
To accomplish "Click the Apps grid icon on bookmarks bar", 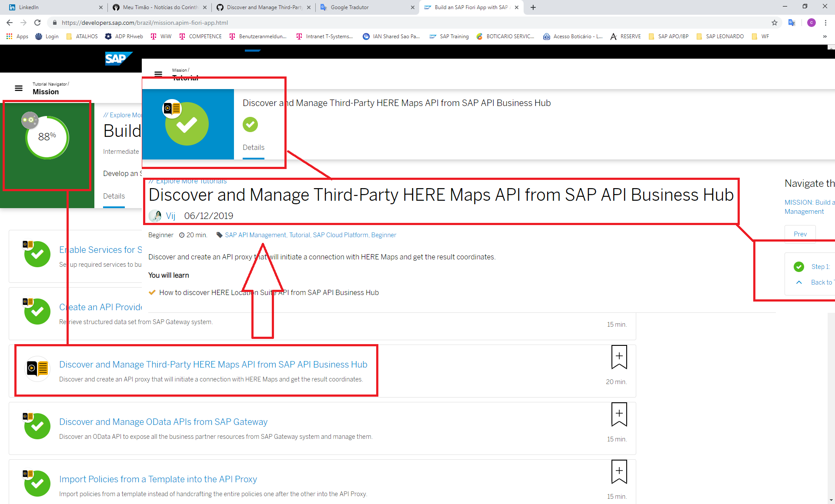I will click(9, 36).
